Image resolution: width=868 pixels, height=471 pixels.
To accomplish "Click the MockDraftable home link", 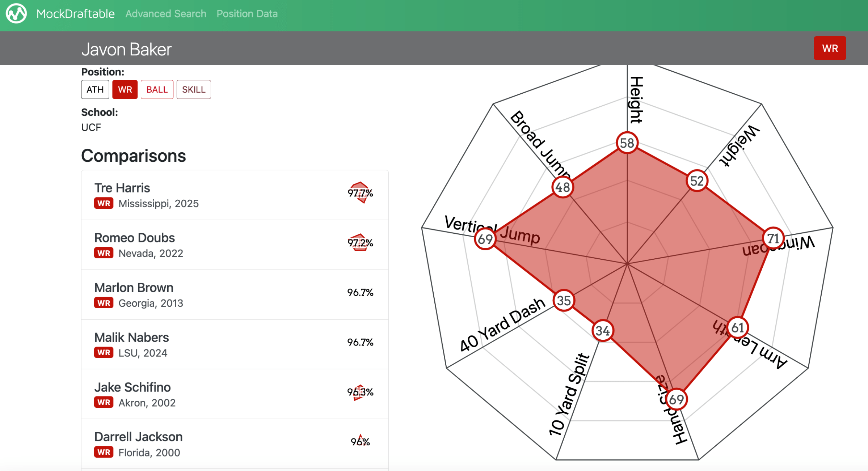I will (75, 14).
